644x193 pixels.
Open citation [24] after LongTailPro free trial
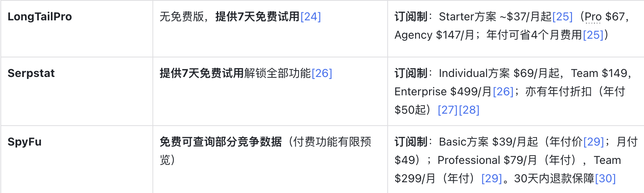tap(310, 17)
